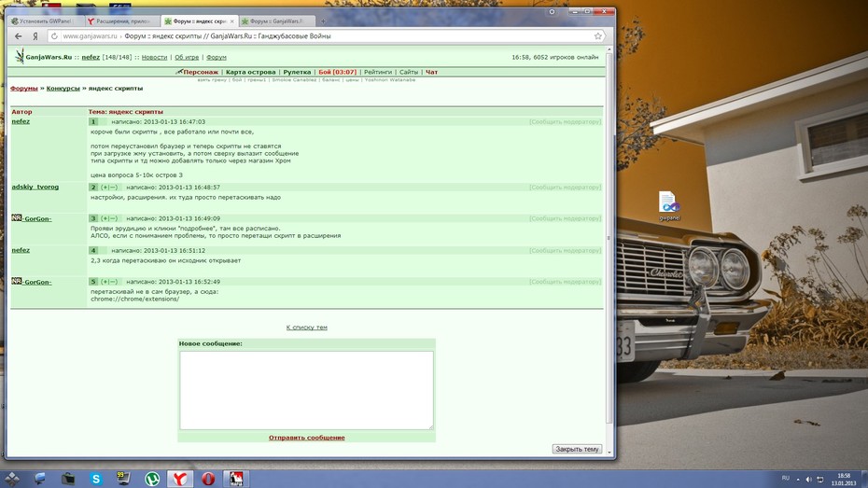Switch to the 'Форум :: яндекс скрипты' tab
Screen dimensions: 868x488
[200, 21]
